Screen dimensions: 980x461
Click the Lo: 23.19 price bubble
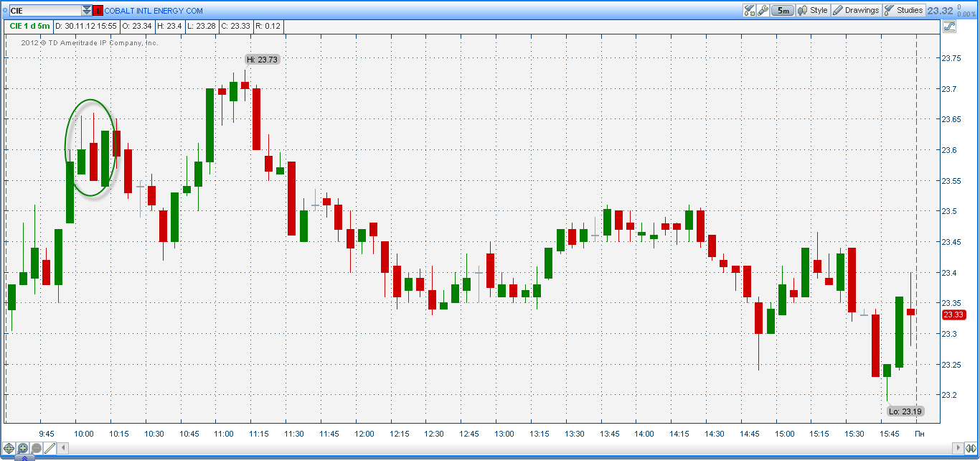905,411
